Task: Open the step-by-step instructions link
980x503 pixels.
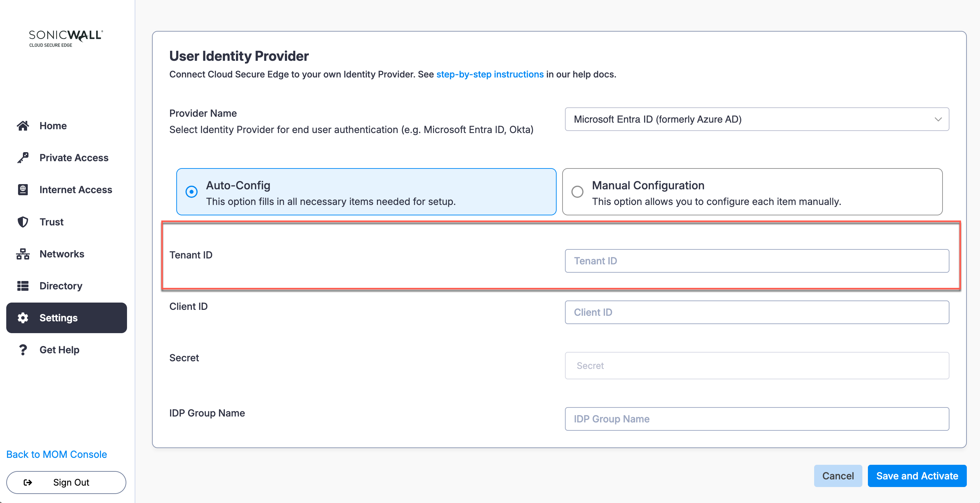Action: click(490, 74)
